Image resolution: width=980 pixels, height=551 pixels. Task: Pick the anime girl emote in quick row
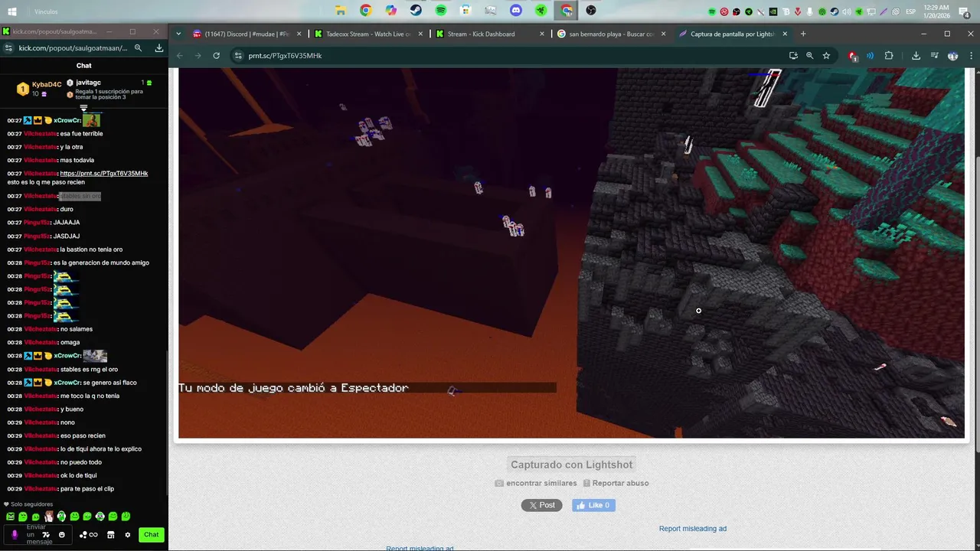pyautogui.click(x=48, y=517)
